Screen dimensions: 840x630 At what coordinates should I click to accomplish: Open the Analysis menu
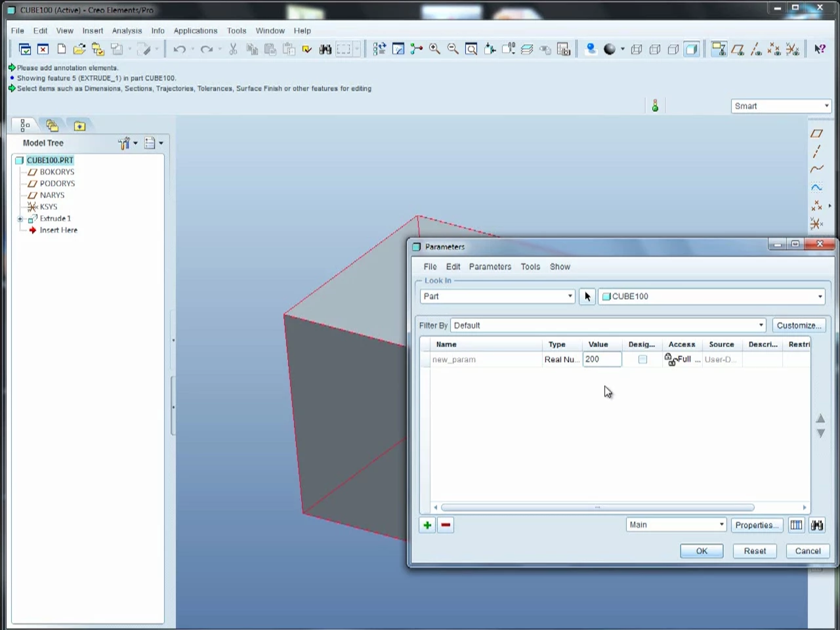(127, 31)
